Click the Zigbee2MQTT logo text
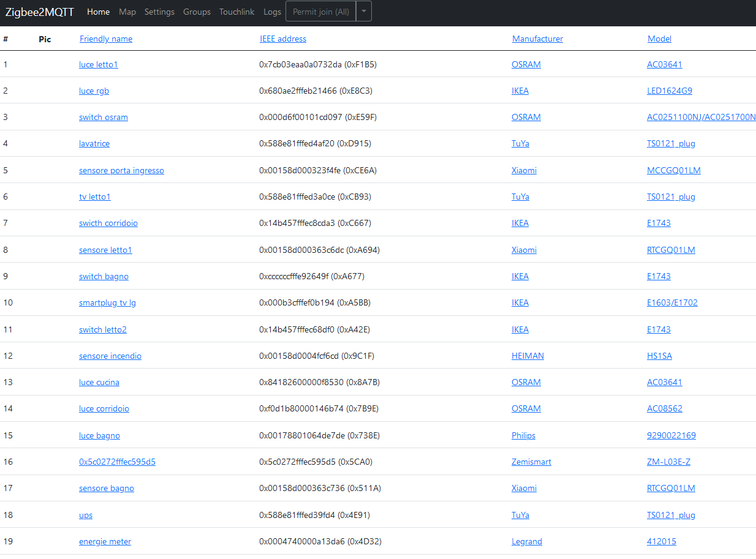The width and height of the screenshot is (756, 559). tap(40, 11)
